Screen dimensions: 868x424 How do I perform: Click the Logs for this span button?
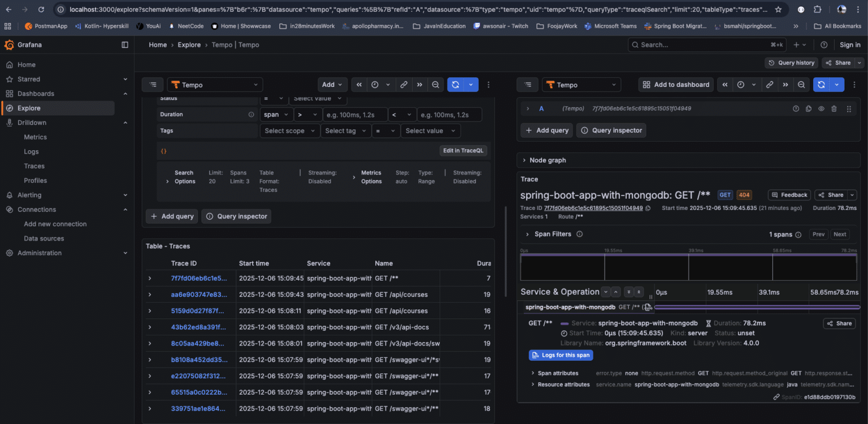pos(560,355)
